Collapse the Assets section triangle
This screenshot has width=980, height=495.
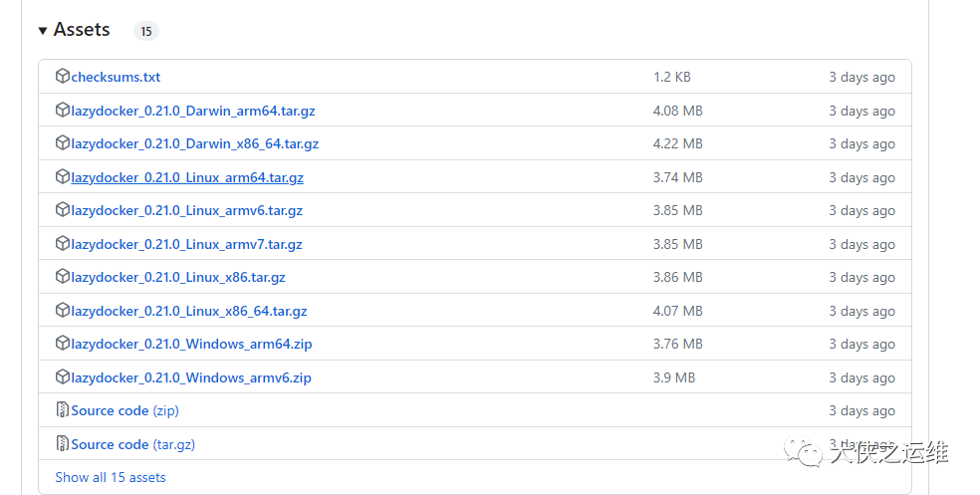(x=43, y=31)
